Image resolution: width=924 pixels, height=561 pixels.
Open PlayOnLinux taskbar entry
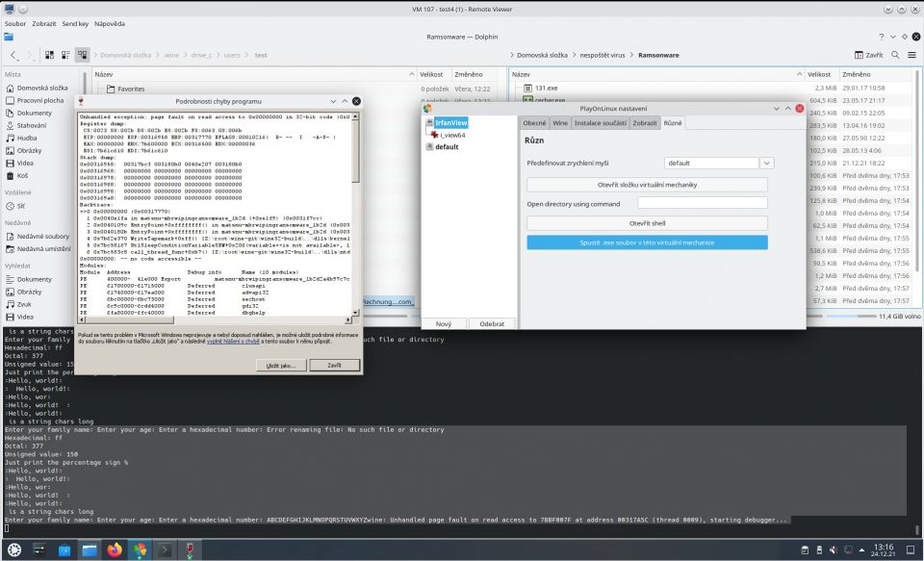140,549
